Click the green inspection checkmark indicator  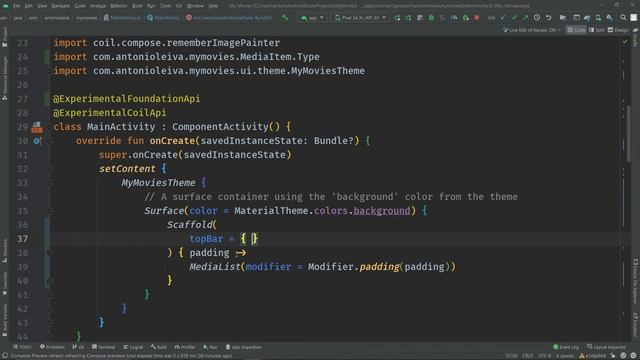(x=625, y=42)
